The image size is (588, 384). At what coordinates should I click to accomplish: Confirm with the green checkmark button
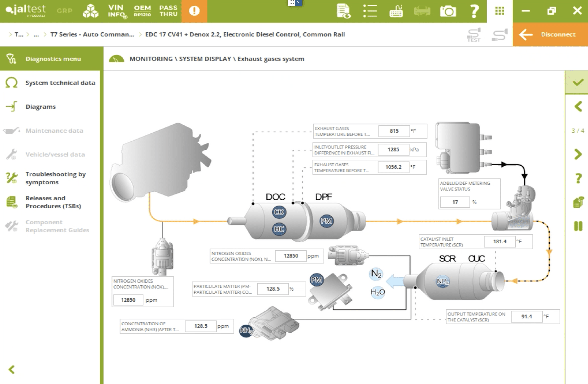(x=578, y=82)
